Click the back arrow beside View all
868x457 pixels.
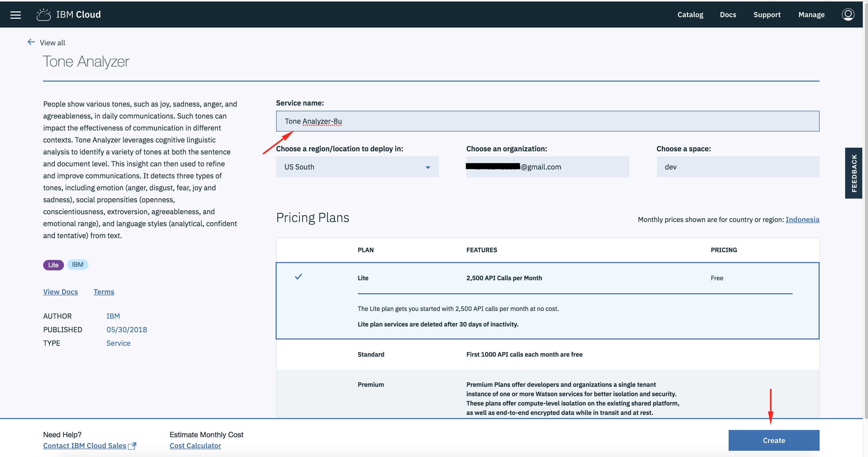click(31, 42)
